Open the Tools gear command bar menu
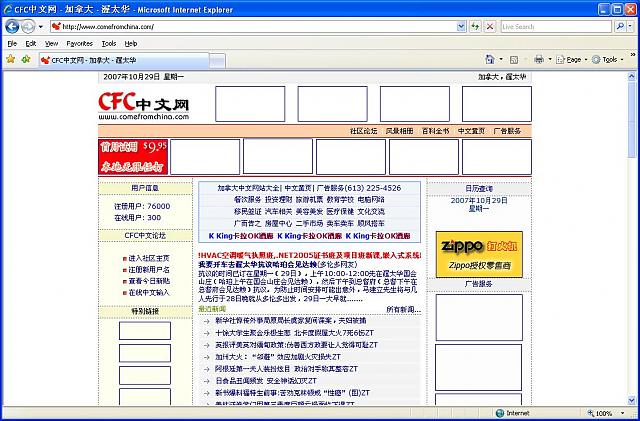This screenshot has height=421, width=640. (x=607, y=60)
